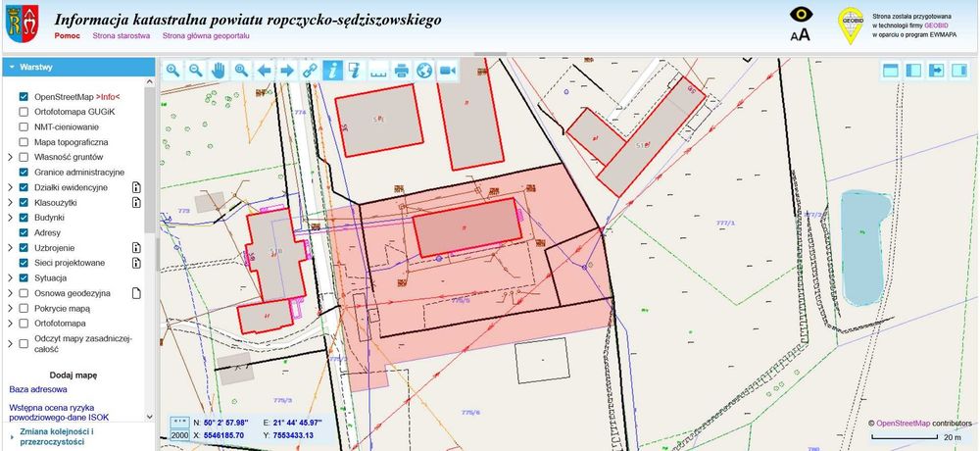Click the video camera icon

447,71
